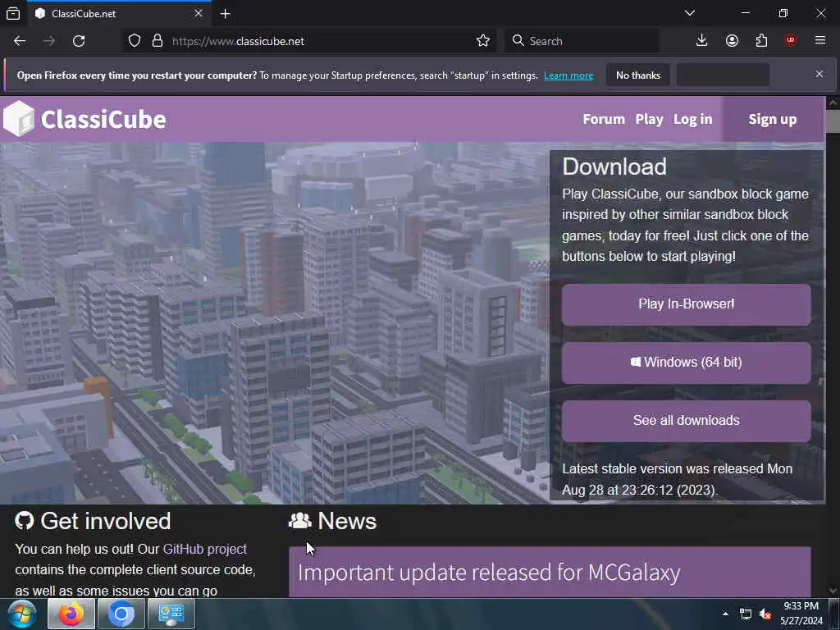Reload the current page
This screenshot has width=840, height=630.
tap(79, 41)
